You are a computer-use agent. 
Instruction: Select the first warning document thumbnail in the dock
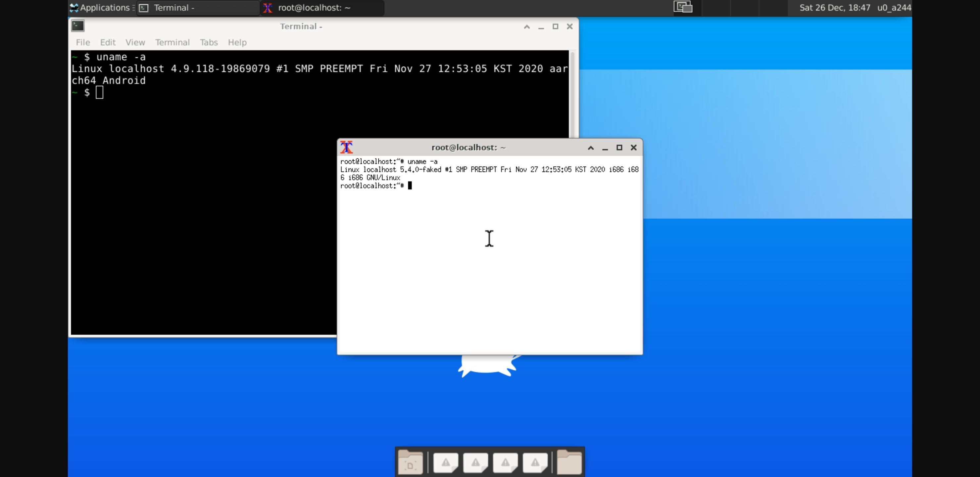[x=446, y=462]
